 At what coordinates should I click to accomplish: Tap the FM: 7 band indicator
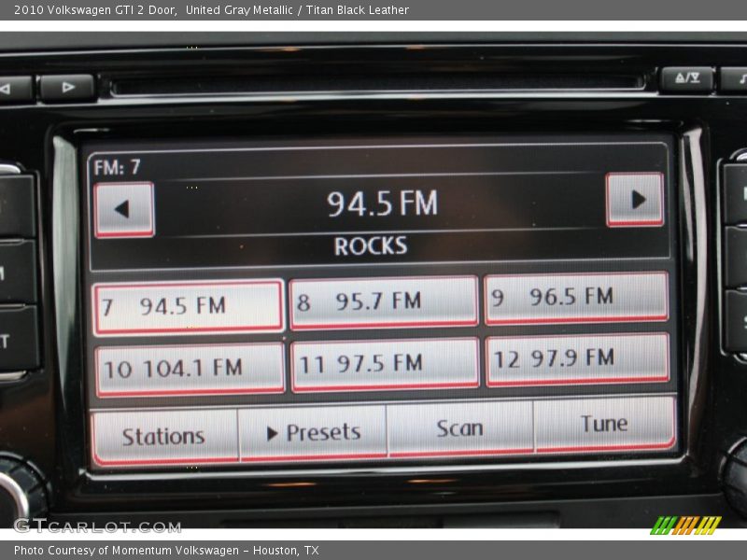pos(118,167)
